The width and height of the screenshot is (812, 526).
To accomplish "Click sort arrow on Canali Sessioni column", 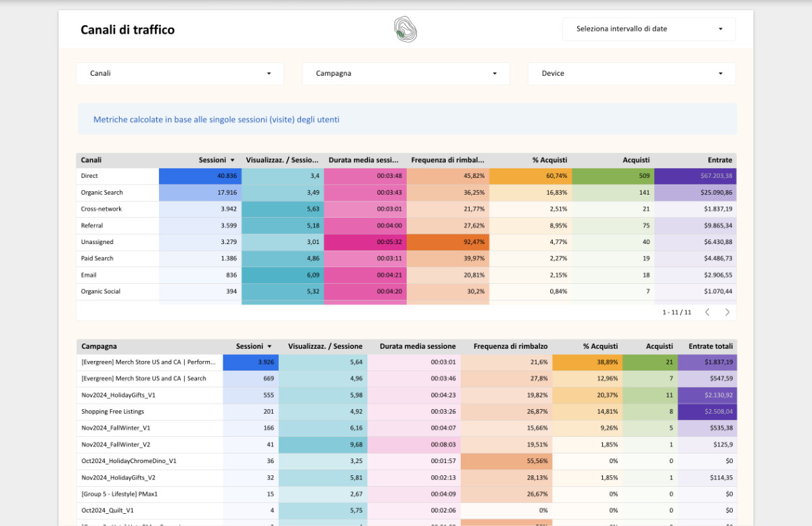I will click(233, 160).
